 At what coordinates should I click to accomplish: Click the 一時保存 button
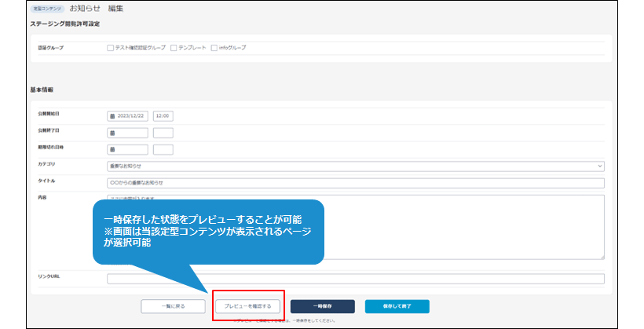(x=322, y=306)
